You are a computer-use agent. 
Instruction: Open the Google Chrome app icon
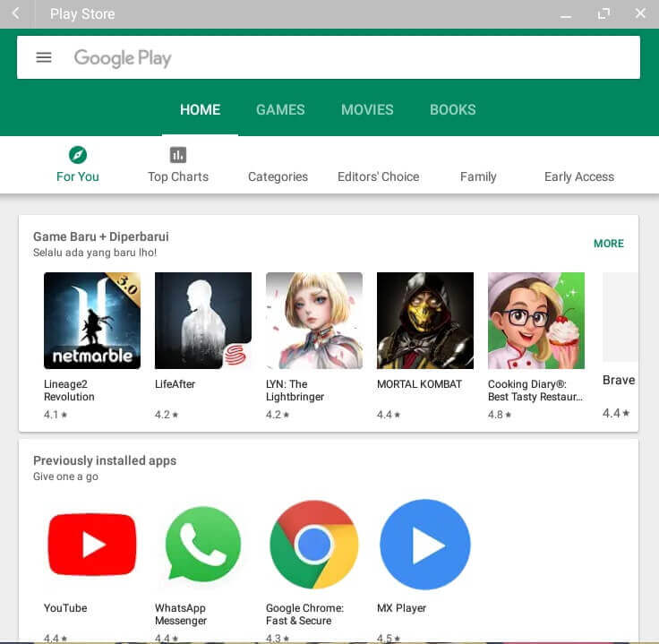[314, 545]
